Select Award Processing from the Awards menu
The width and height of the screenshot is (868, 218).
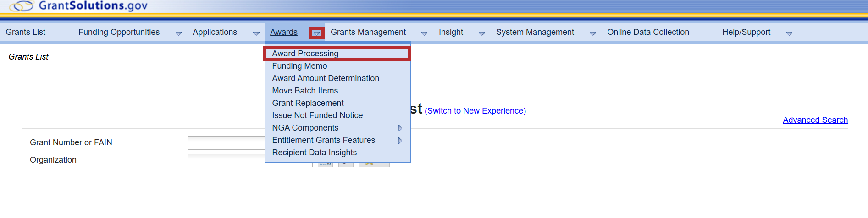point(305,54)
